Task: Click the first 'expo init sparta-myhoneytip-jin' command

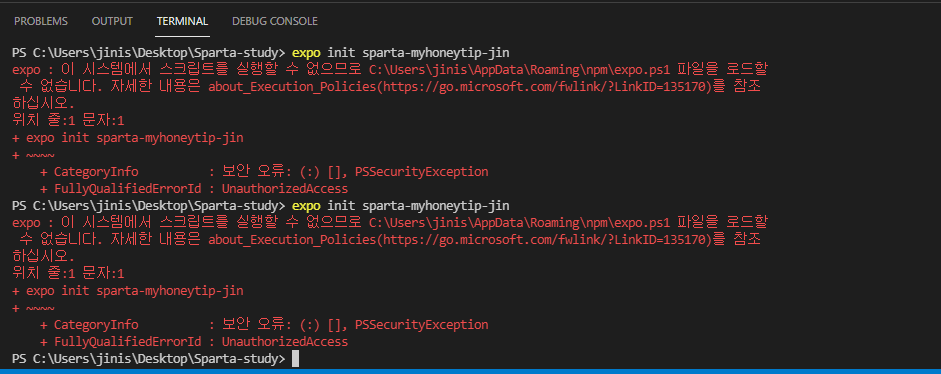Action: (x=400, y=53)
